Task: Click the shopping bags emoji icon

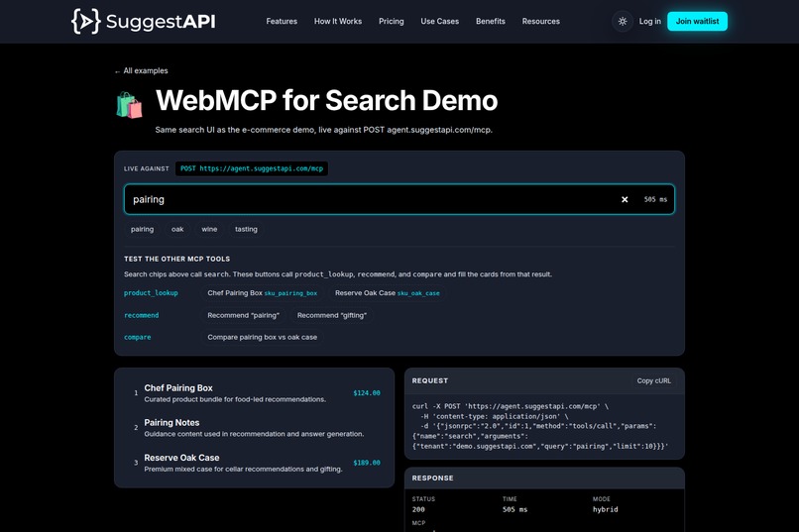Action: point(130,105)
